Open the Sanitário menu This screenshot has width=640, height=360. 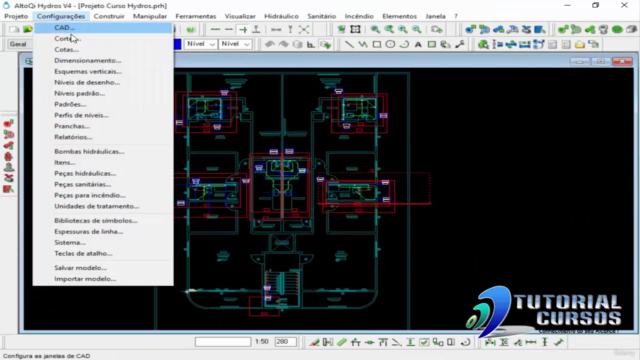click(x=322, y=16)
